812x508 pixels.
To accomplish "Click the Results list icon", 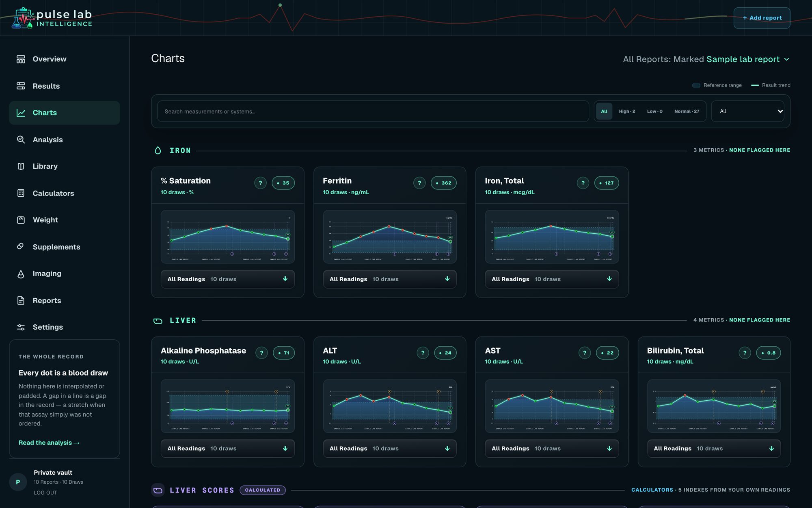I will pos(21,86).
